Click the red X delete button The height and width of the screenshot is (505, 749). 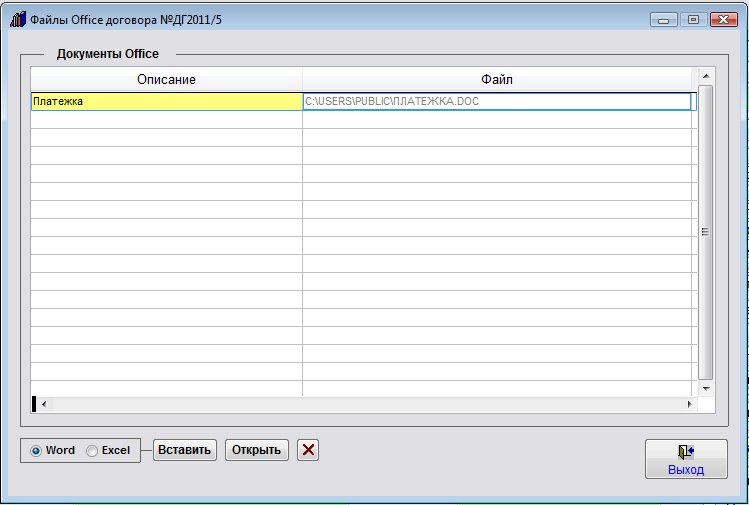[308, 450]
